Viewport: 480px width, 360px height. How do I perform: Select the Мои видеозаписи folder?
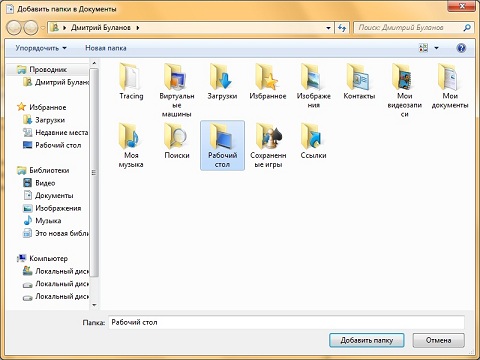[x=404, y=89]
